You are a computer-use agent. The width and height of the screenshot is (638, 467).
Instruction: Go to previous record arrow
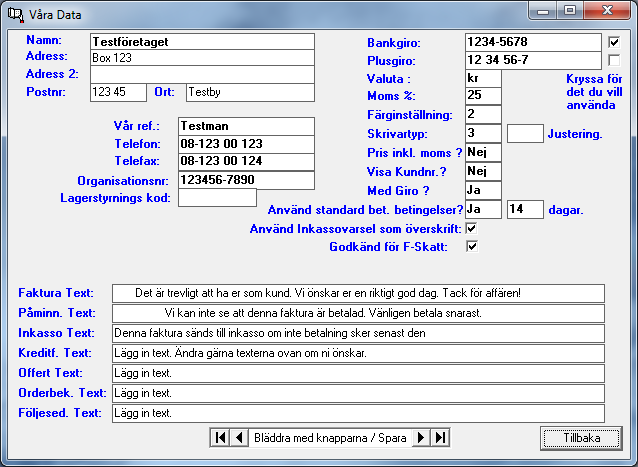[x=239, y=438]
